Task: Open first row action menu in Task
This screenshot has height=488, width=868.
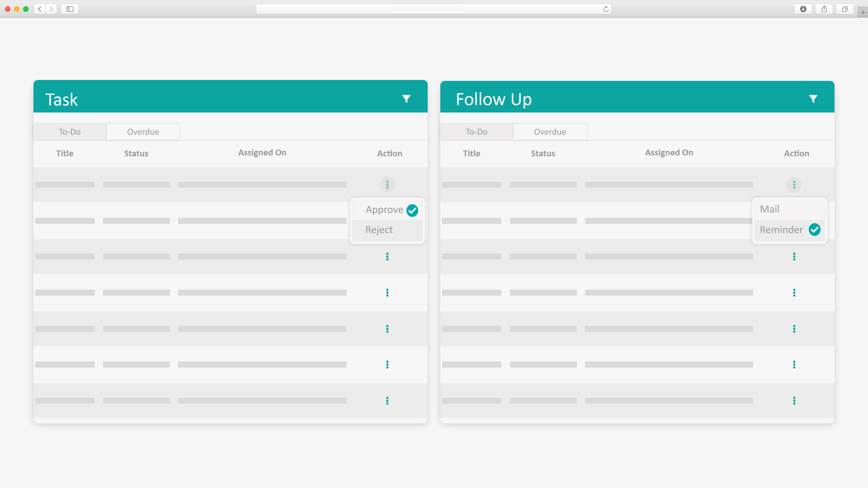Action: pos(387,184)
